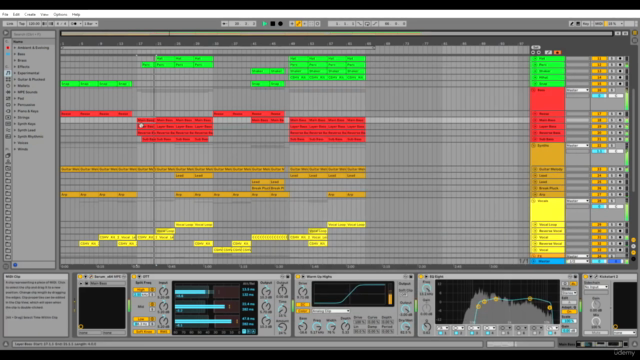Open the Help menu
This screenshot has width=640, height=360.
pos(76,14)
